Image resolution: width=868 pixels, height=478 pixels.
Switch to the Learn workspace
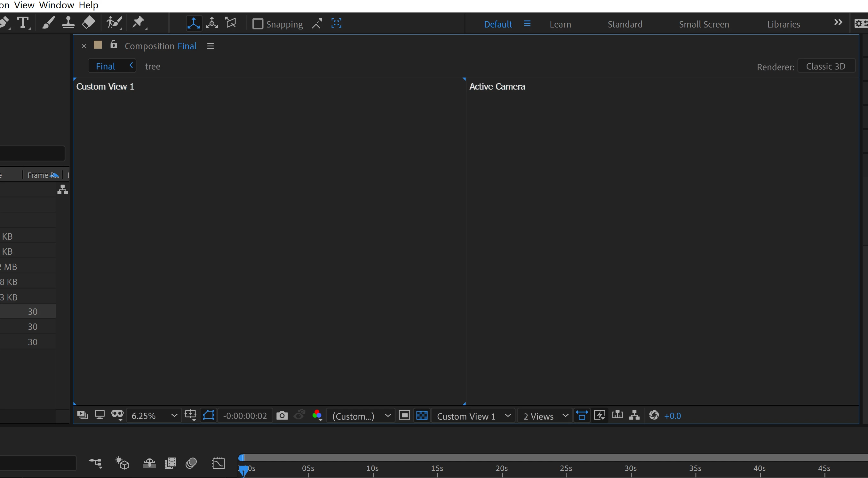click(x=560, y=24)
